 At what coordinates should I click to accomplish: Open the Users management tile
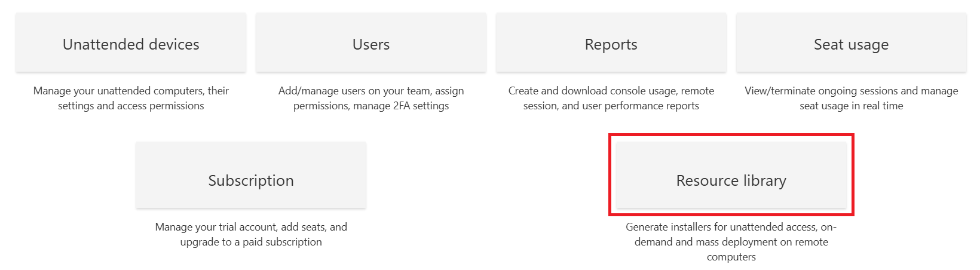(371, 44)
